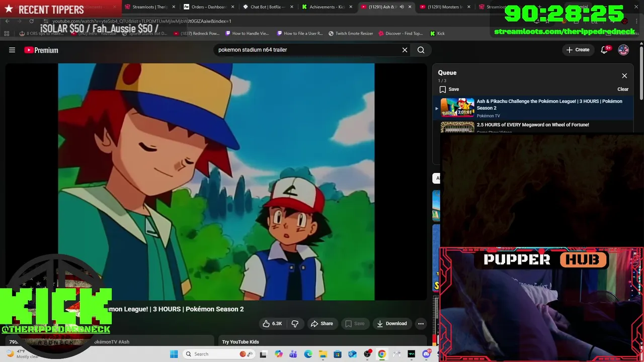Open Discord from taskbar
644x362 pixels.
click(427, 354)
